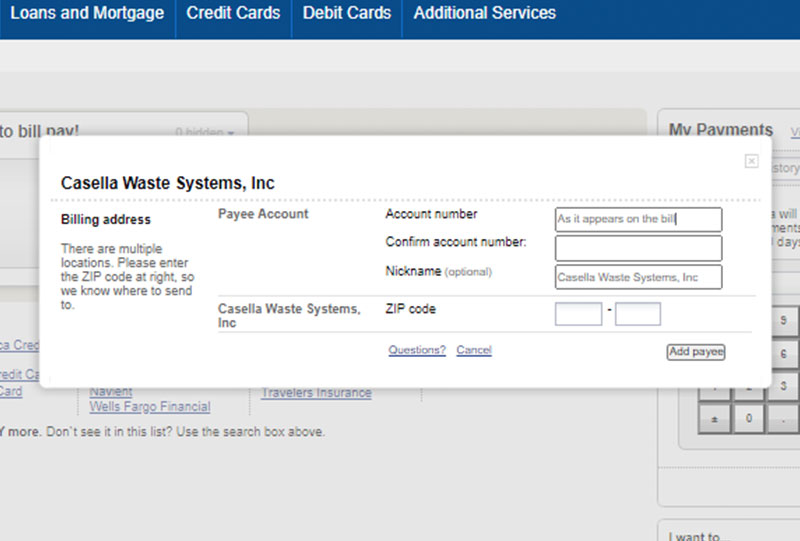Open Additional Services menu
The image size is (800, 541).
click(x=484, y=13)
